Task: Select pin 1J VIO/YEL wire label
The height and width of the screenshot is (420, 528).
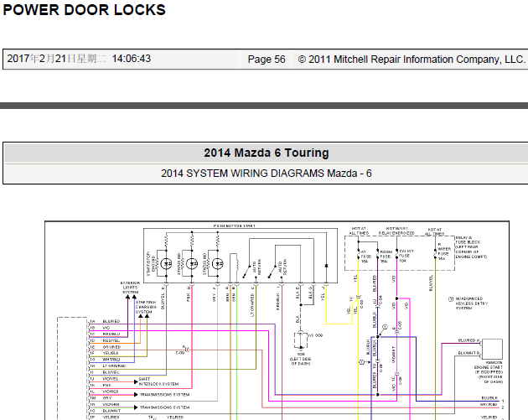Action: [111, 379]
